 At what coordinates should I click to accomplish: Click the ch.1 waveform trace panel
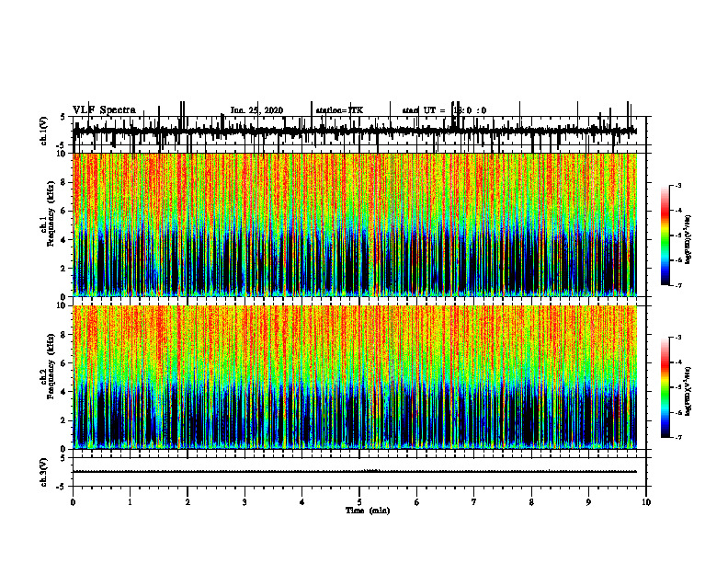click(359, 131)
